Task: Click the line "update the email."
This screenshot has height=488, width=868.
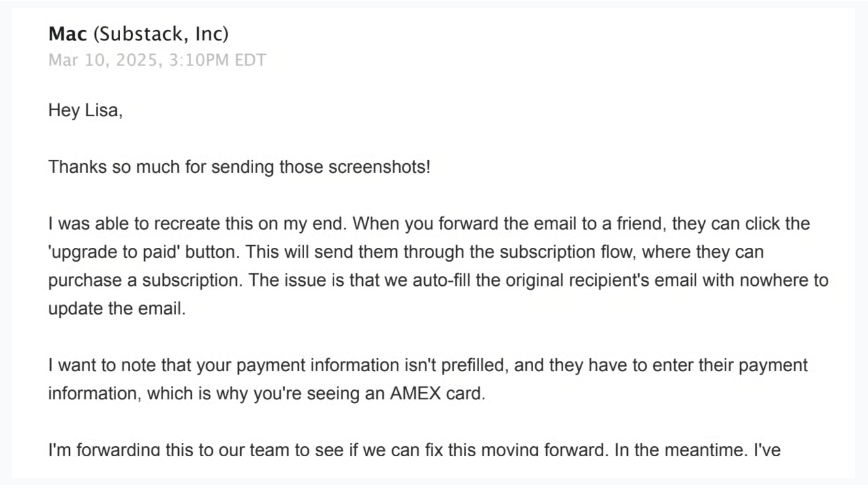Action: coord(117,309)
